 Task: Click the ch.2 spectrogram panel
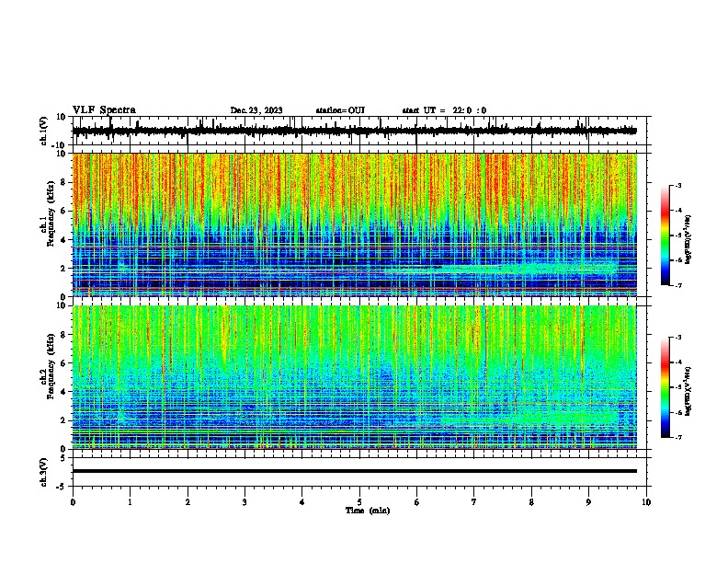click(x=355, y=377)
